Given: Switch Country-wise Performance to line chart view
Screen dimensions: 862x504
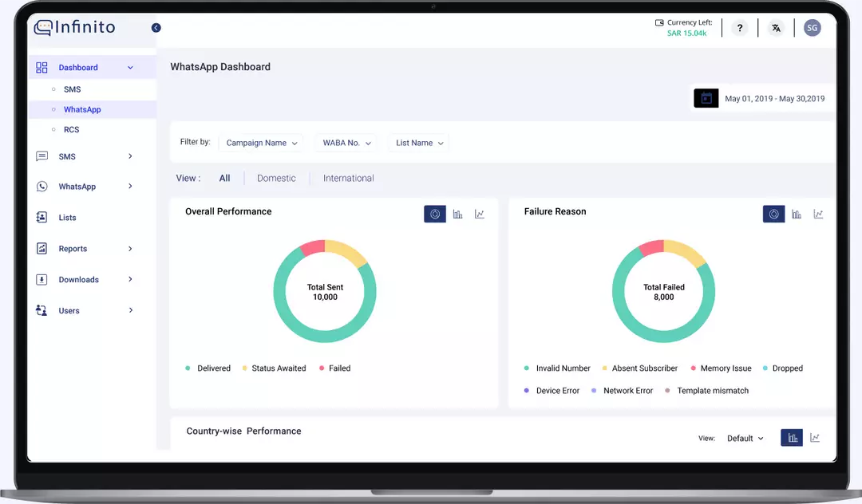Looking at the screenshot, I should (815, 438).
